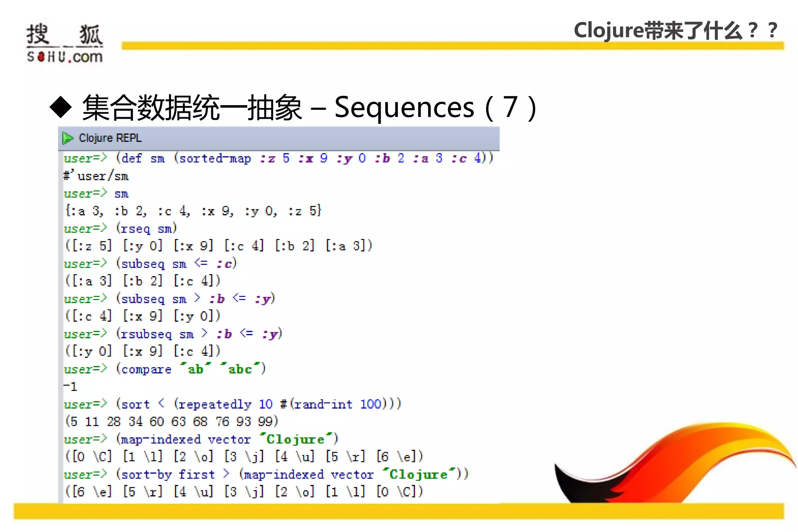The width and height of the screenshot is (798, 532).
Task: Click the line (def sm (sorted-map ...
Action: pyautogui.click(x=279, y=158)
